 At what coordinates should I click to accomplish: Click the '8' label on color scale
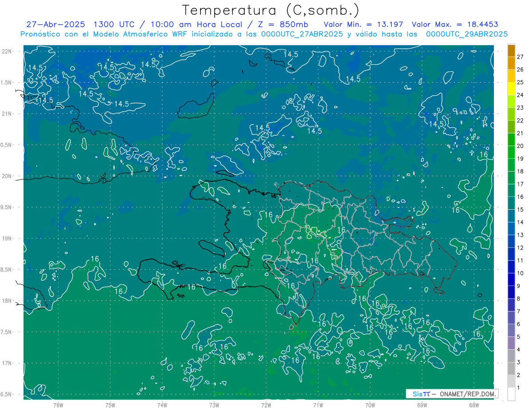point(519,299)
